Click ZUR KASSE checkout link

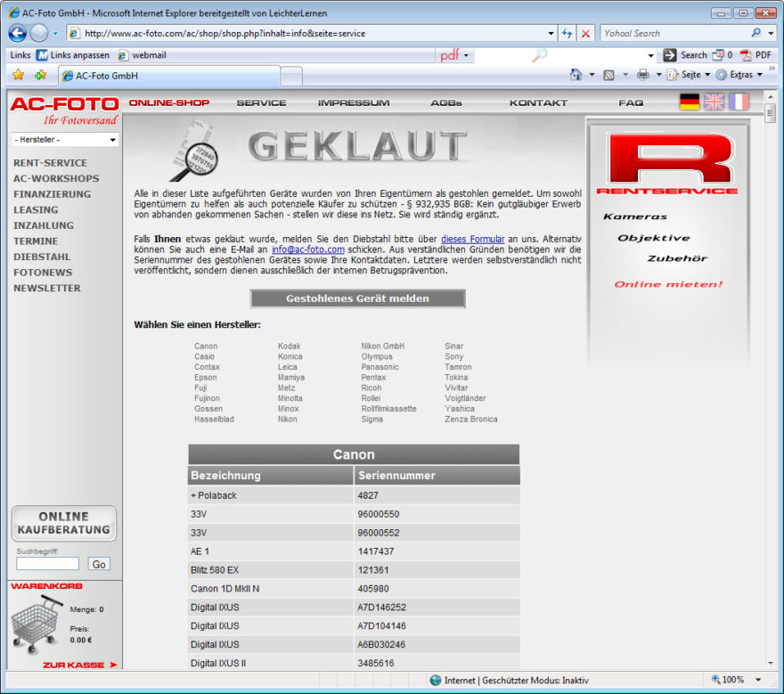tap(80, 665)
